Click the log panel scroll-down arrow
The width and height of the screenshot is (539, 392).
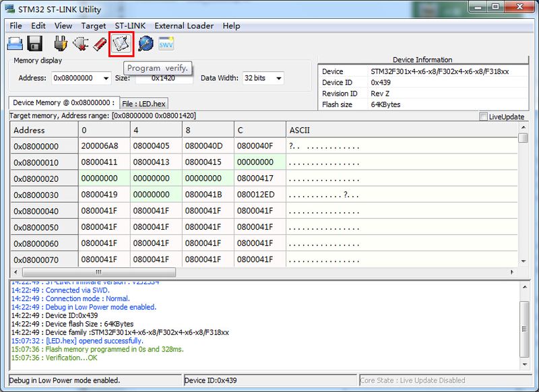(524, 364)
